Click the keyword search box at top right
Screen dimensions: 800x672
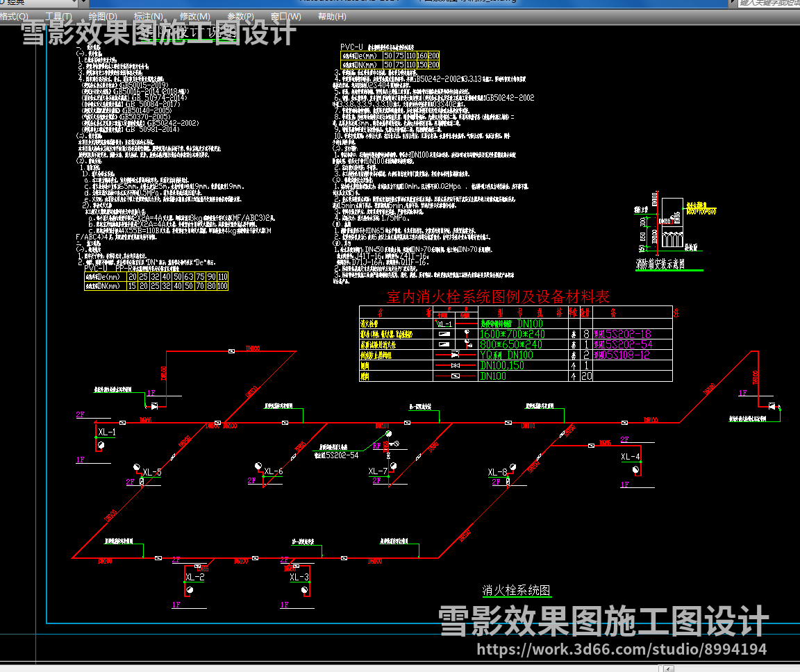[x=765, y=3]
